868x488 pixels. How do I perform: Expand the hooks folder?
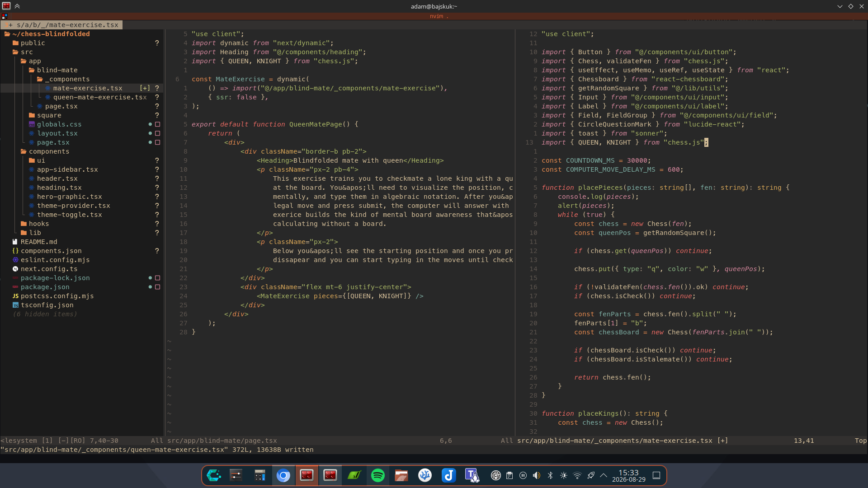[35, 224]
